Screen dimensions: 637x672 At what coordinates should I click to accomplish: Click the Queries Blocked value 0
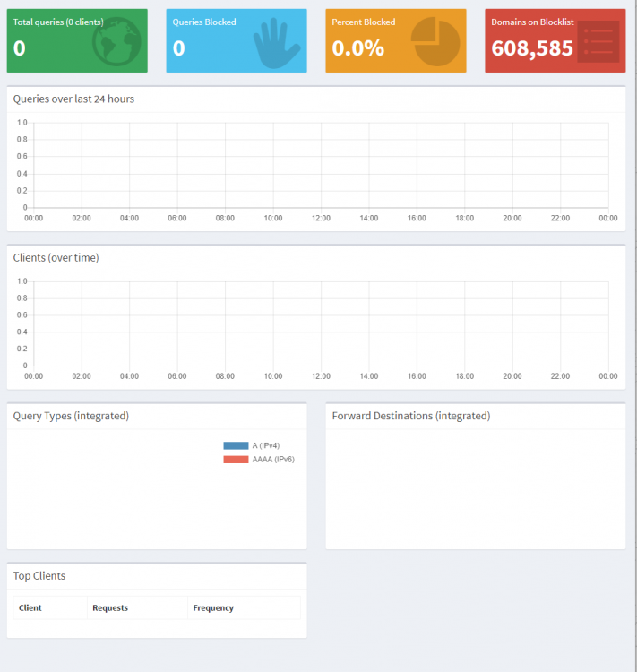coord(179,48)
